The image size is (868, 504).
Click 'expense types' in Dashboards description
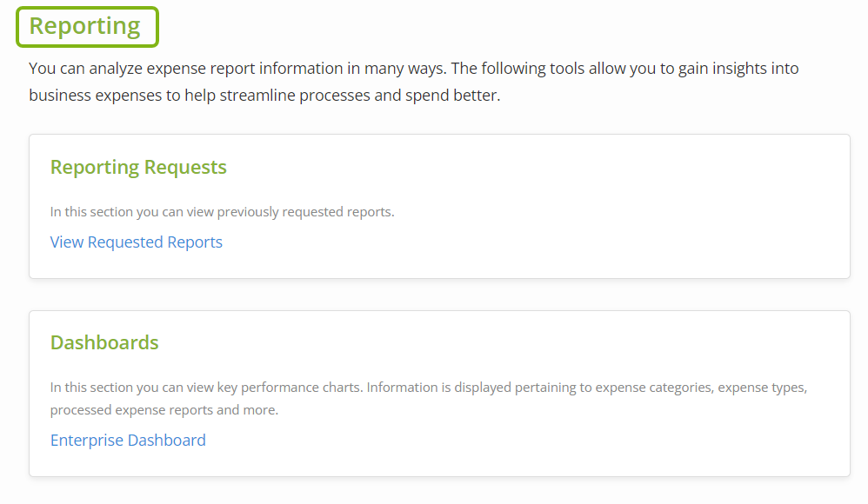[x=761, y=388]
